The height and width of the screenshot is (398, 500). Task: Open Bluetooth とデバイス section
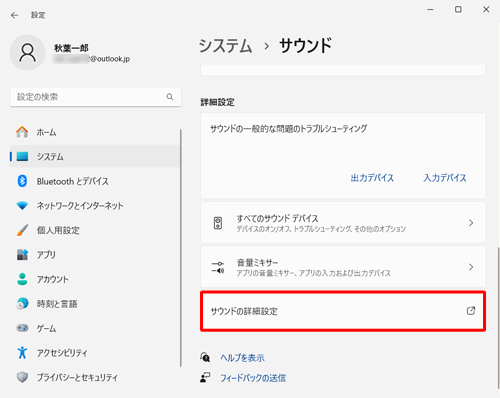95,181
